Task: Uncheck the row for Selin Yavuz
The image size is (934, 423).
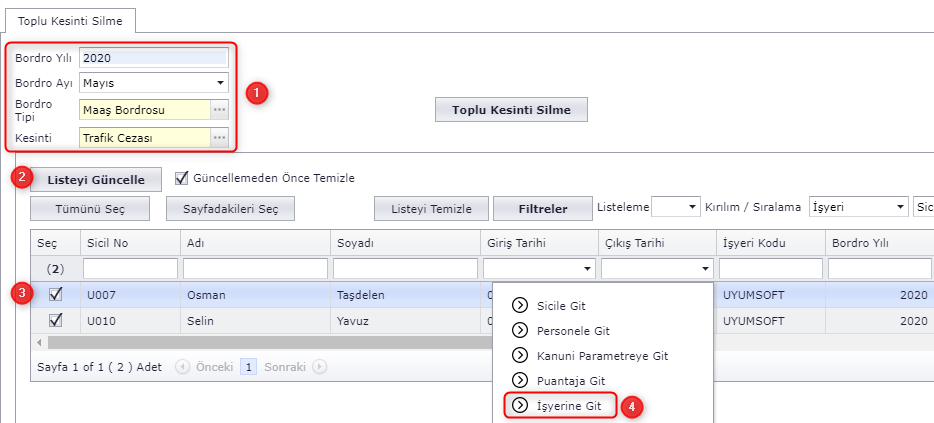Action: click(56, 321)
